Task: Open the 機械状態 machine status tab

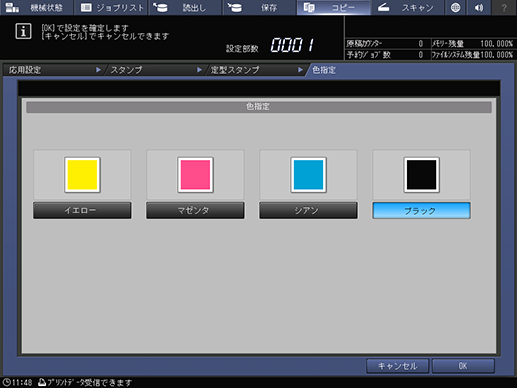Action: click(36, 7)
